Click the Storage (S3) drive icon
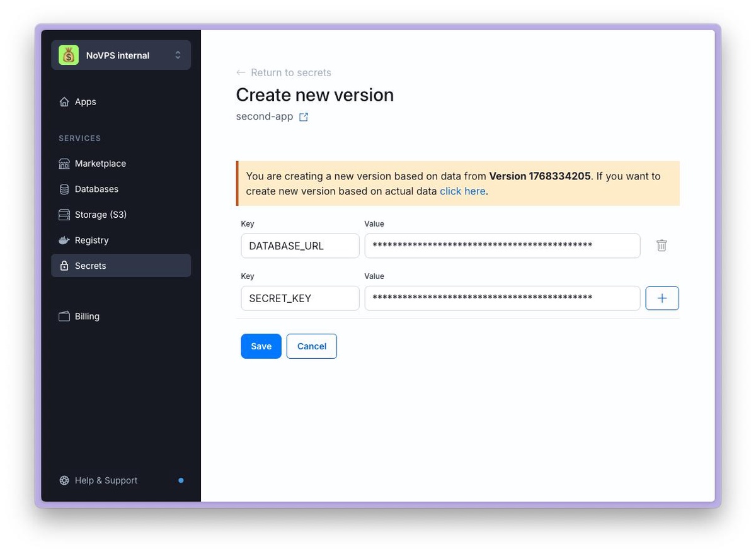Screen dimensions: 756x554 pos(64,215)
